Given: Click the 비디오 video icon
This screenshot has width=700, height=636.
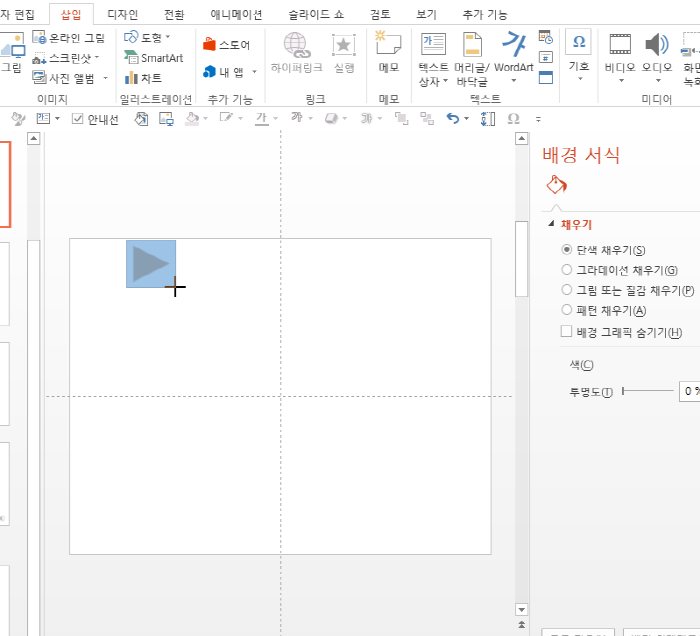Looking at the screenshot, I should coord(620,45).
